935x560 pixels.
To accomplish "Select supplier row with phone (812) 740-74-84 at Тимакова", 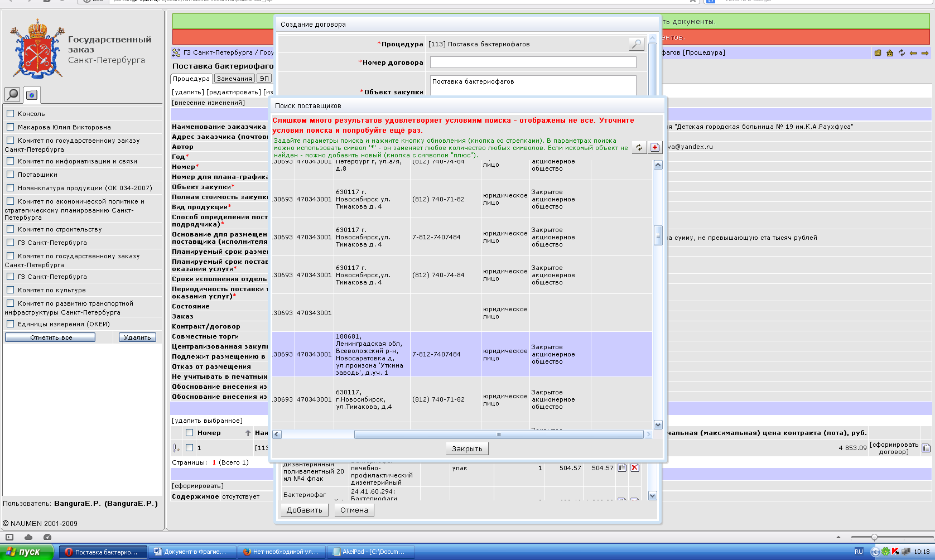I will click(462, 275).
